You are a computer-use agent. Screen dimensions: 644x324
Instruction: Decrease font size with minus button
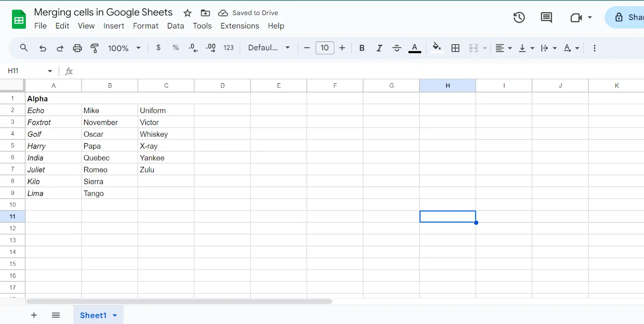coord(307,48)
